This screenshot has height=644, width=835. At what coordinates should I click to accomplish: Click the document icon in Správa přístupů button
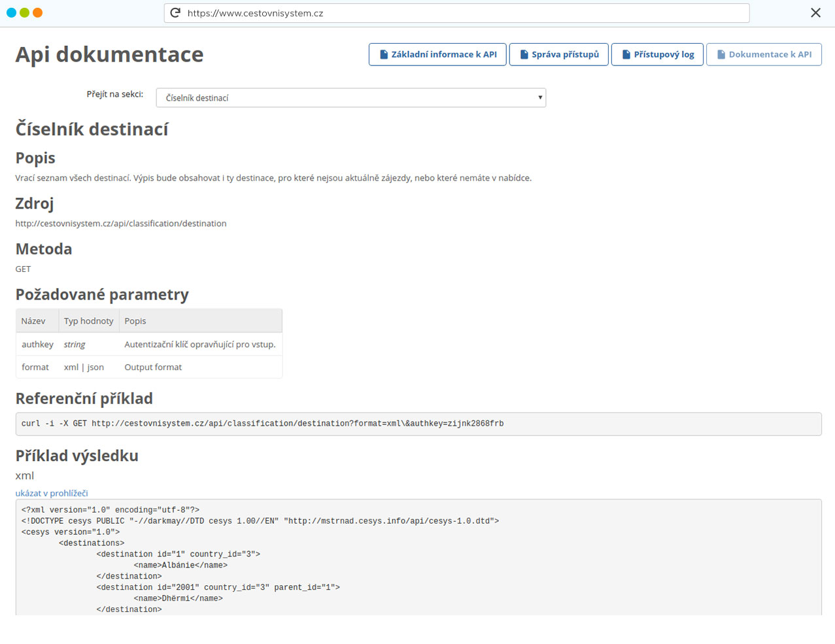point(524,55)
